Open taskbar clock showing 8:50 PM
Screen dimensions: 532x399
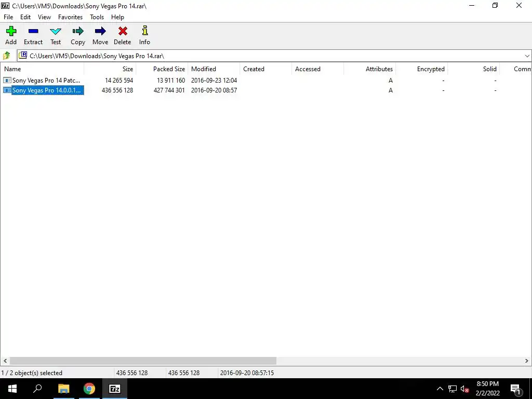487,389
